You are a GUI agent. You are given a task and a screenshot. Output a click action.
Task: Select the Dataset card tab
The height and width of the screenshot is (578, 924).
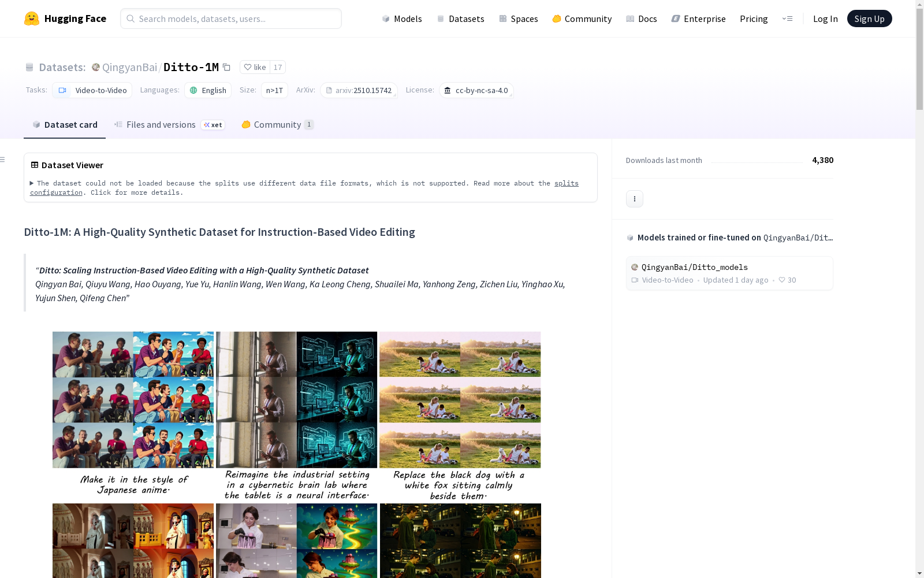(65, 124)
